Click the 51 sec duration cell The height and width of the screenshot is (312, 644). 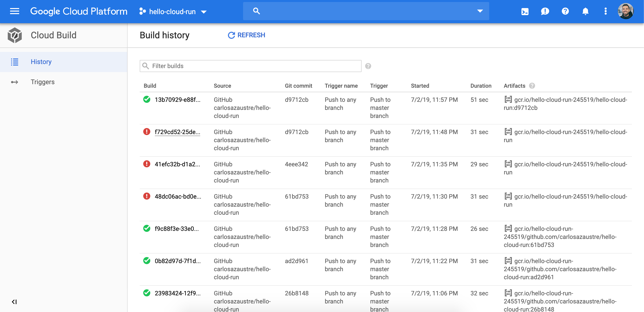click(479, 100)
